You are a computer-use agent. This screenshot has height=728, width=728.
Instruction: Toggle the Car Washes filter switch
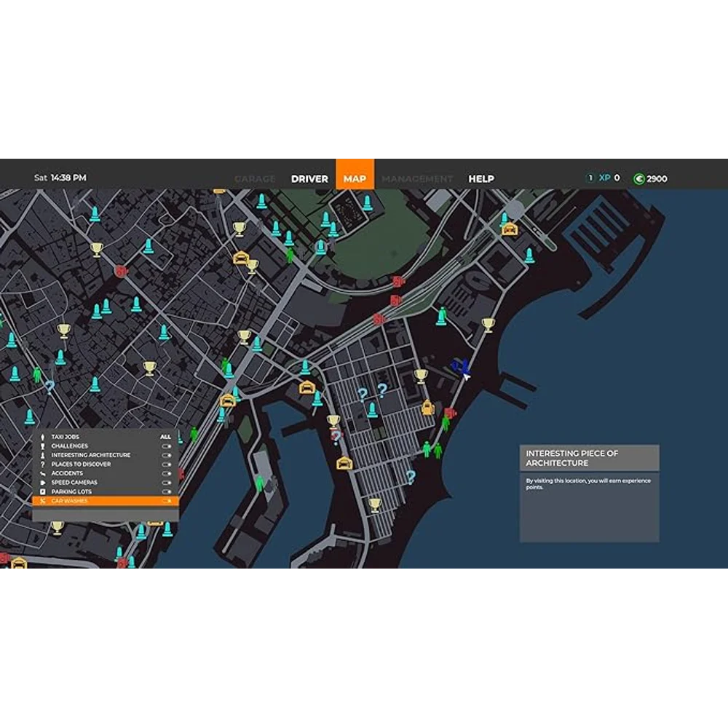click(x=167, y=501)
